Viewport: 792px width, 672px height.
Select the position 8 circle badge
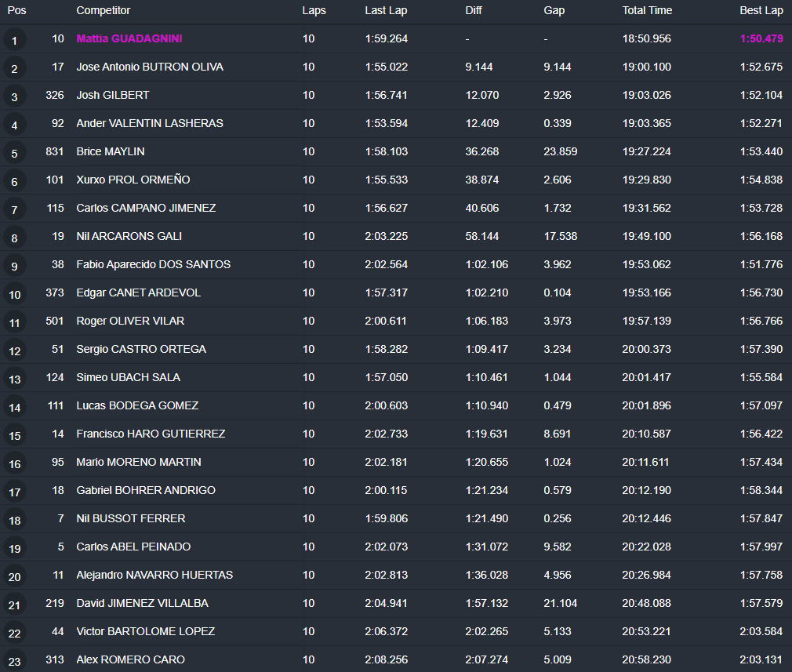pos(15,238)
